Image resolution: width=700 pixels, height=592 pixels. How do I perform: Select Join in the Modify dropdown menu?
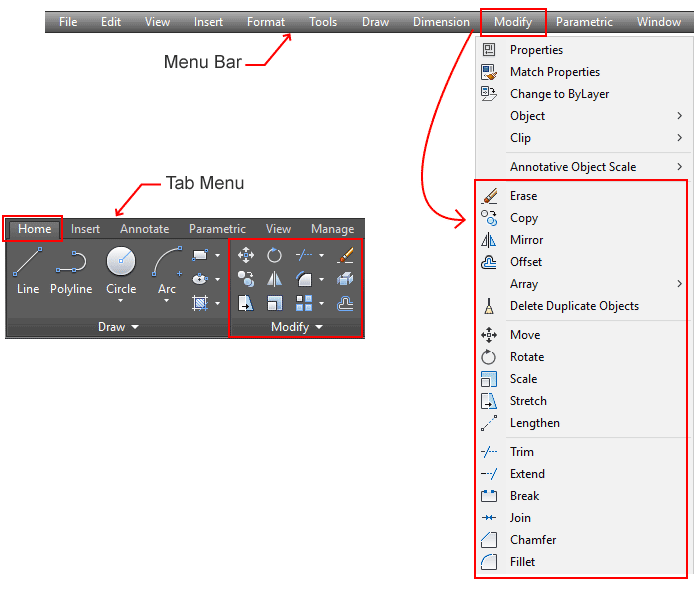coord(583,518)
